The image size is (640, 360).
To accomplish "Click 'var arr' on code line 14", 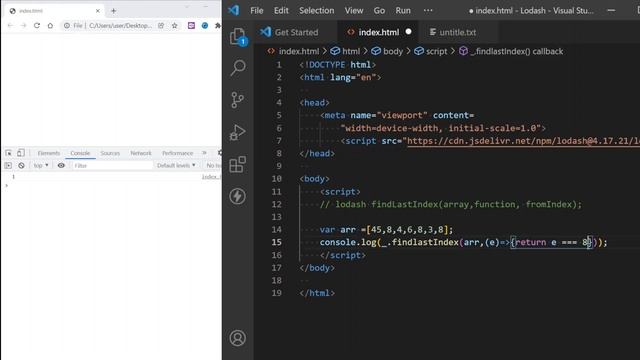I will (338, 230).
